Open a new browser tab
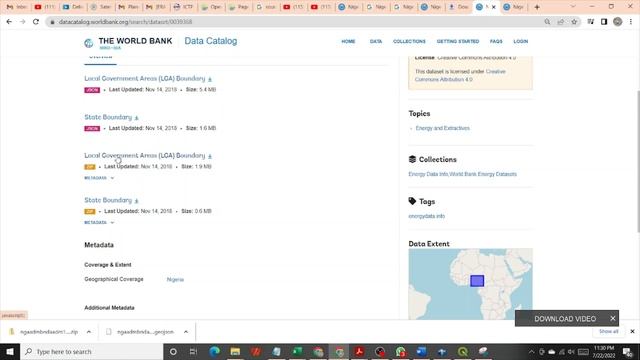 pyautogui.click(x=537, y=7)
